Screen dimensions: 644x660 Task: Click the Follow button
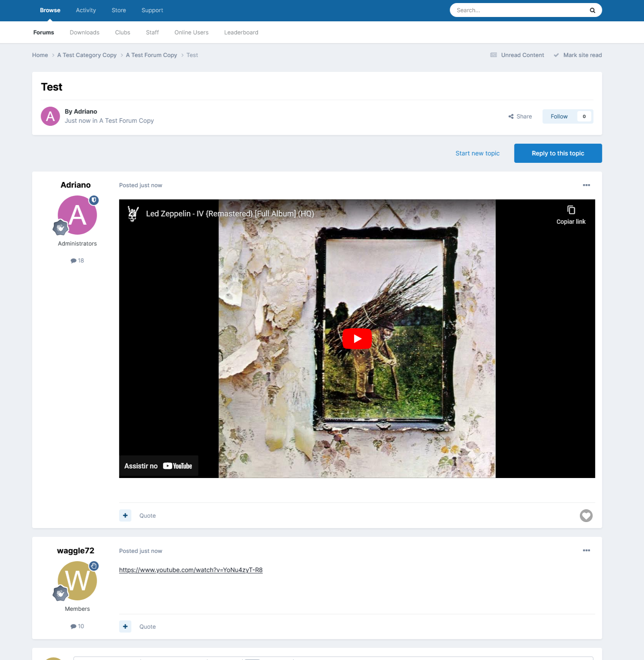(559, 117)
